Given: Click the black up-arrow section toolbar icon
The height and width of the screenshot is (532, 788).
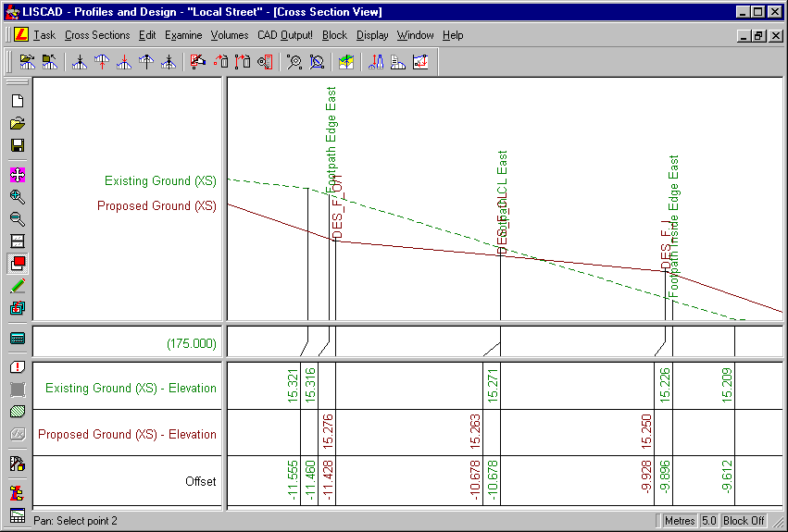Looking at the screenshot, I should [146, 62].
